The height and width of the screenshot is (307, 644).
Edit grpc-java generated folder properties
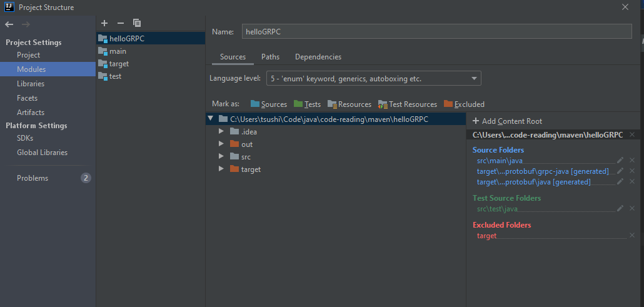(620, 171)
